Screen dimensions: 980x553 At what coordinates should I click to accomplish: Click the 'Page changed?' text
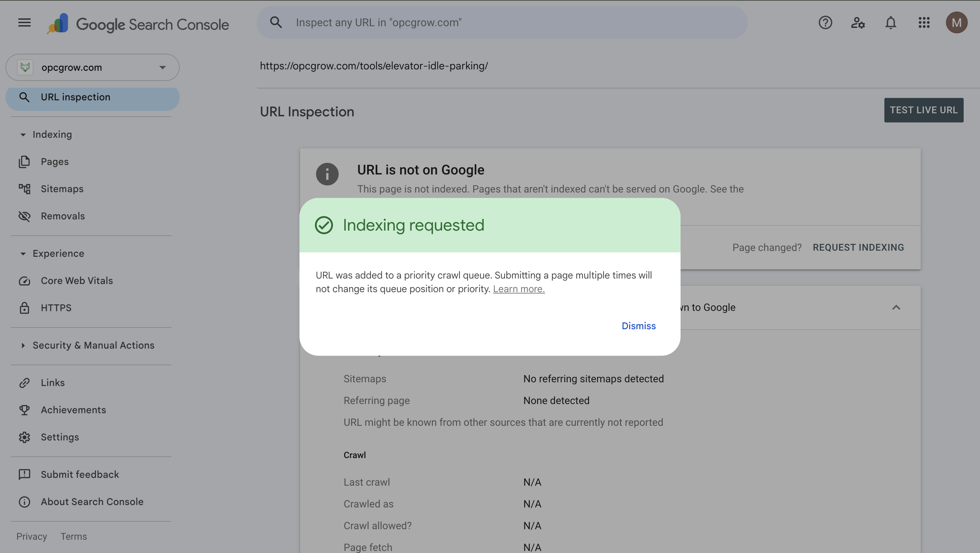(767, 248)
